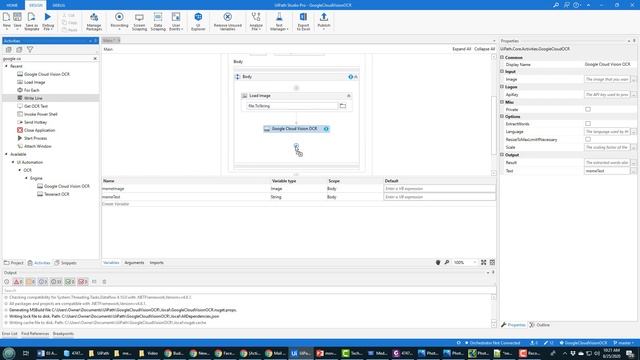The width and height of the screenshot is (640, 360).
Task: Switch to the DEBUG ribbon tab
Action: coord(59,5)
